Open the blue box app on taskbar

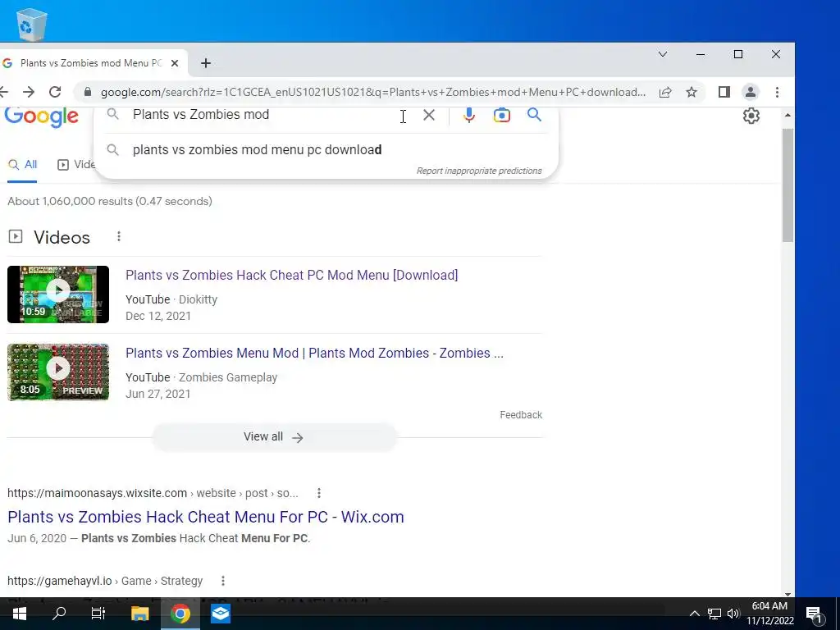click(x=220, y=613)
